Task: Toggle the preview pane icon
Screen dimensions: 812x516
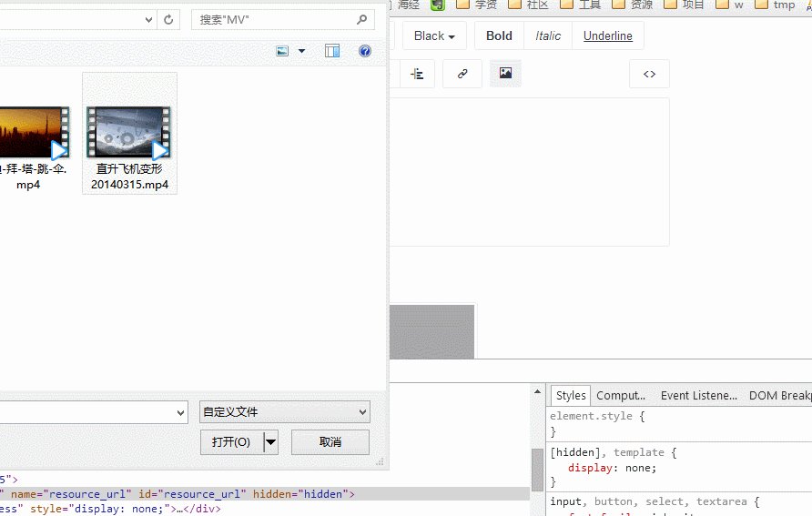Action: (x=331, y=51)
